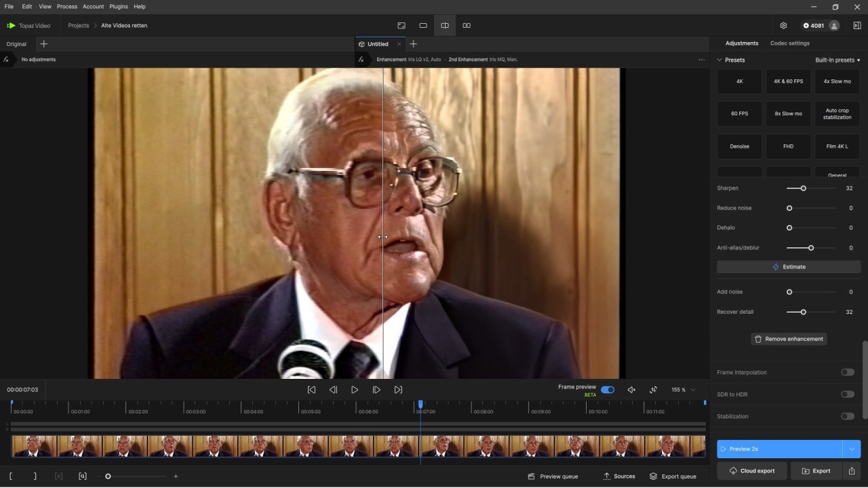Expand Preview 2s options arrow
This screenshot has height=488, width=868.
point(852,449)
